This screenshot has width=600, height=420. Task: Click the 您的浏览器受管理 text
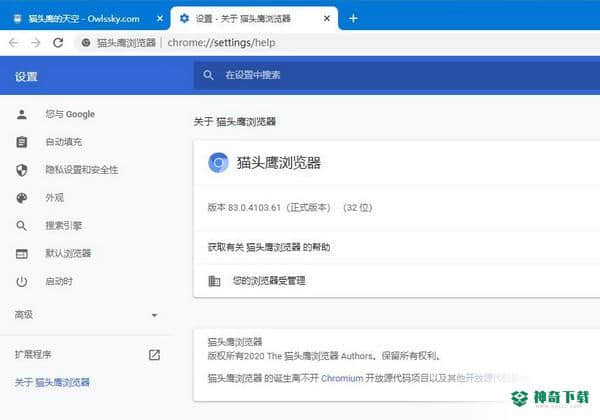click(x=269, y=281)
